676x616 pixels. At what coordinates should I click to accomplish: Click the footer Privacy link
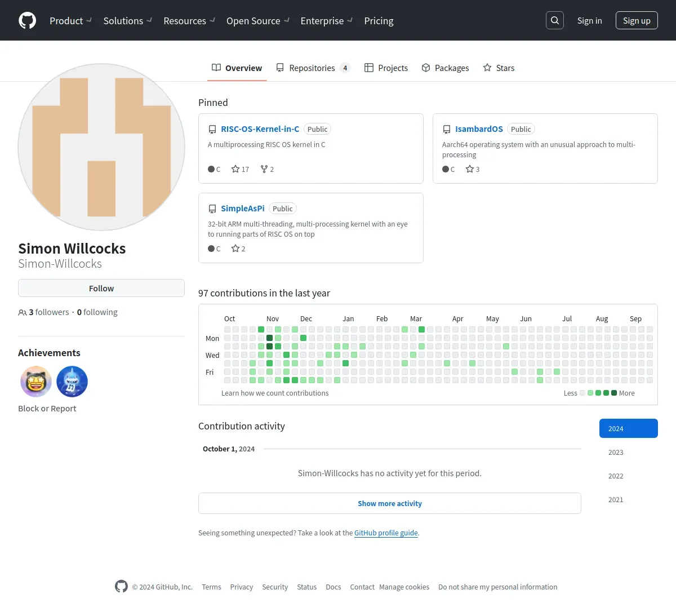click(242, 587)
